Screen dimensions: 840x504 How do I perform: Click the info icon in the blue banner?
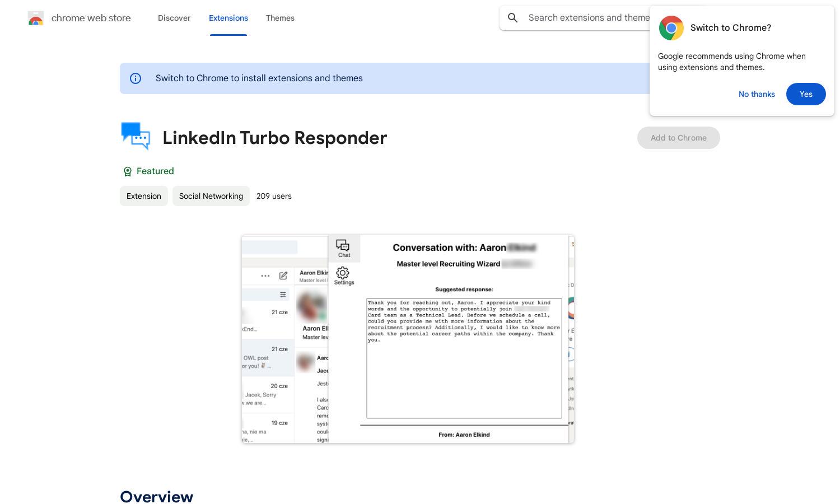pos(136,78)
